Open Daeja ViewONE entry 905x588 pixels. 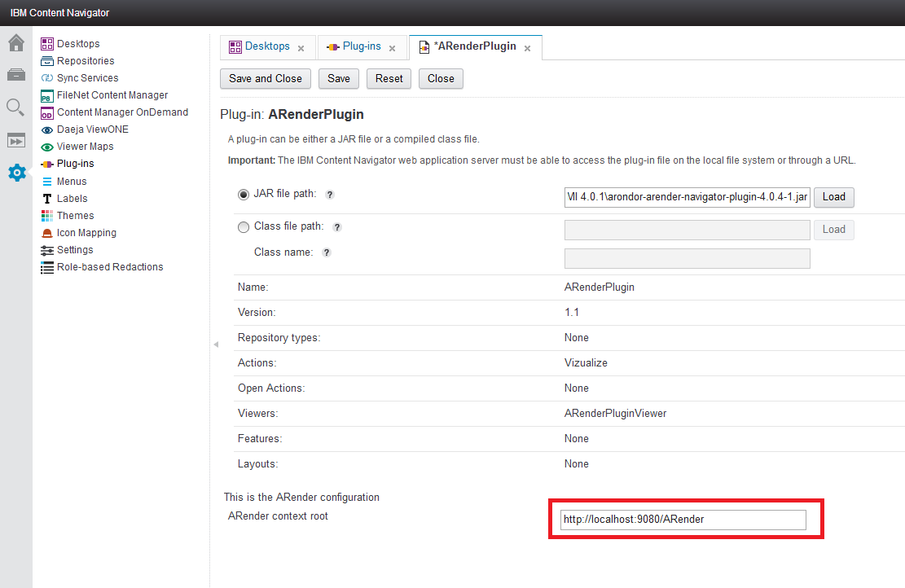(x=93, y=129)
